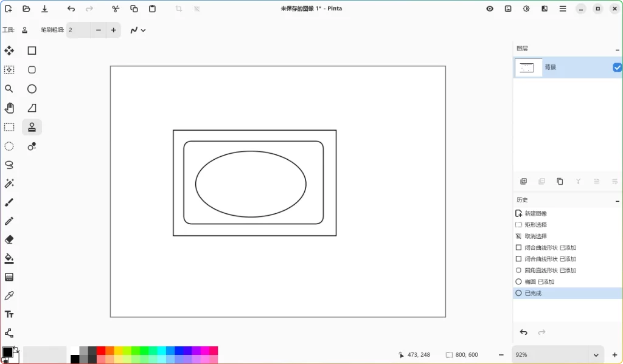This screenshot has width=623, height=364.
Task: Select the Text tool
Action: [9, 314]
